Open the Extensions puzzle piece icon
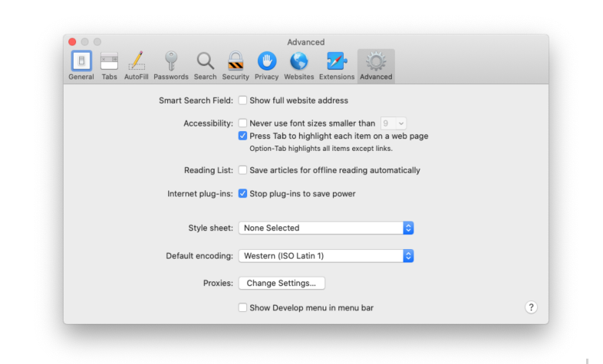This screenshot has height=364, width=603. [337, 62]
